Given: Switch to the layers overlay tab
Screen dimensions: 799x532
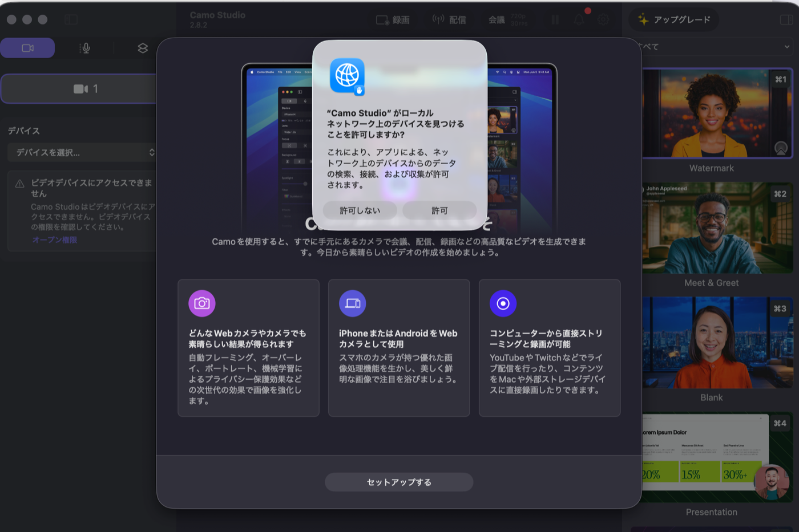Looking at the screenshot, I should [143, 48].
